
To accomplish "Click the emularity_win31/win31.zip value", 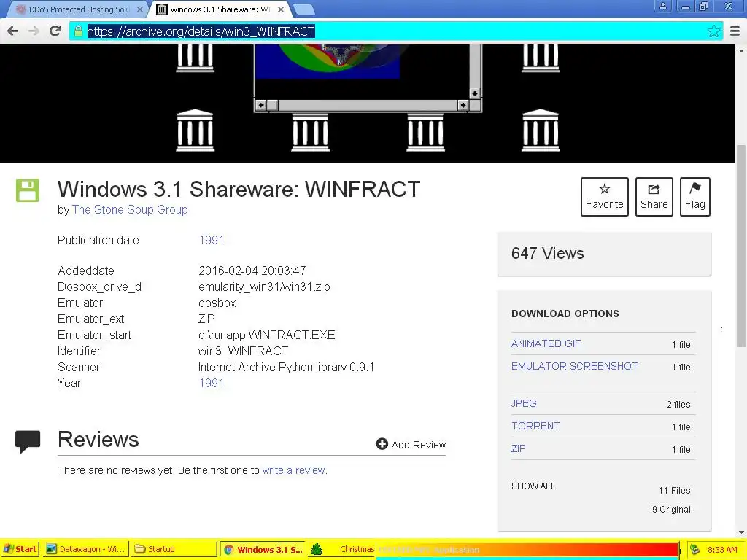I will (264, 287).
